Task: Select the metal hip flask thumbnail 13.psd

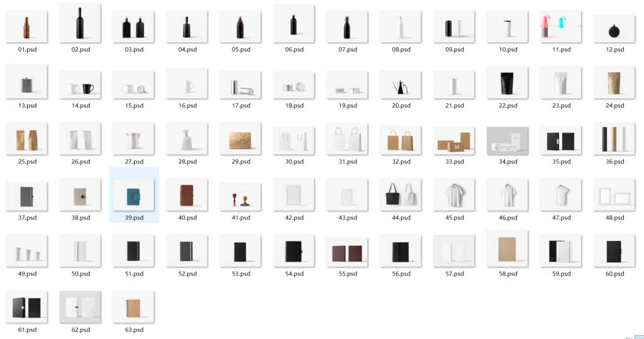Action: [27, 84]
